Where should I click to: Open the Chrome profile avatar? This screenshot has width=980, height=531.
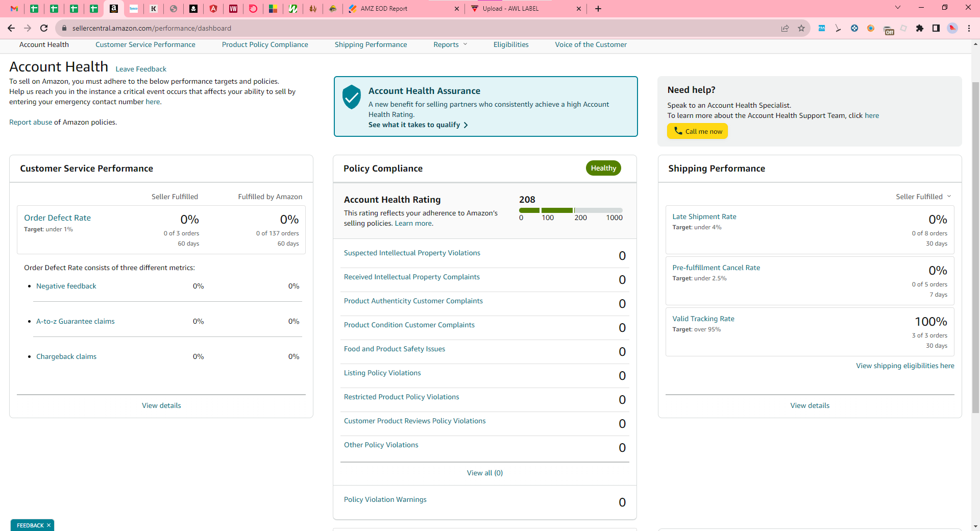point(952,28)
